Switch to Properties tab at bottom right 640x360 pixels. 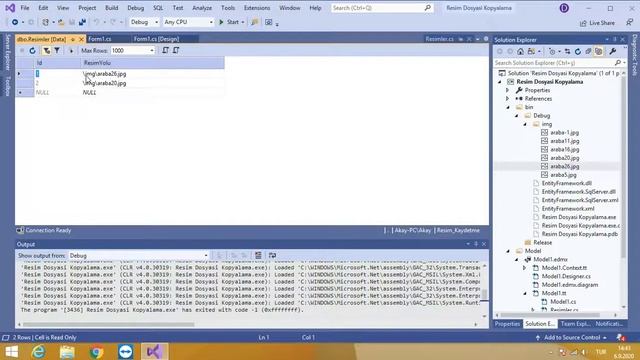[x=507, y=324]
